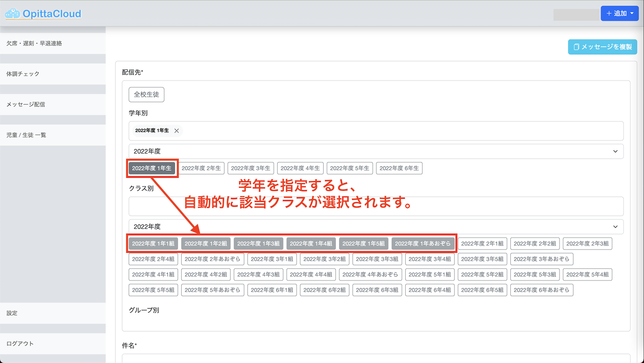The width and height of the screenshot is (644, 363).
Task: Toggle 2022年度 1年1組 class button
Action: point(153,244)
